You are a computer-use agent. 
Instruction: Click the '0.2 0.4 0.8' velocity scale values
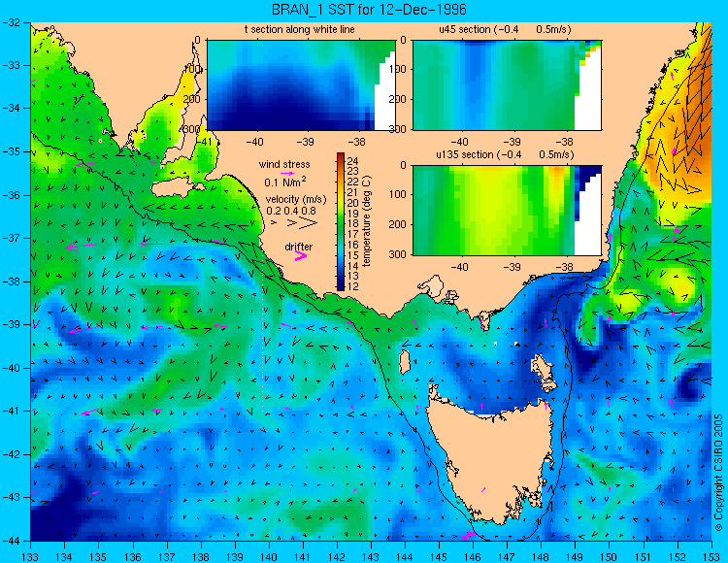pos(291,211)
